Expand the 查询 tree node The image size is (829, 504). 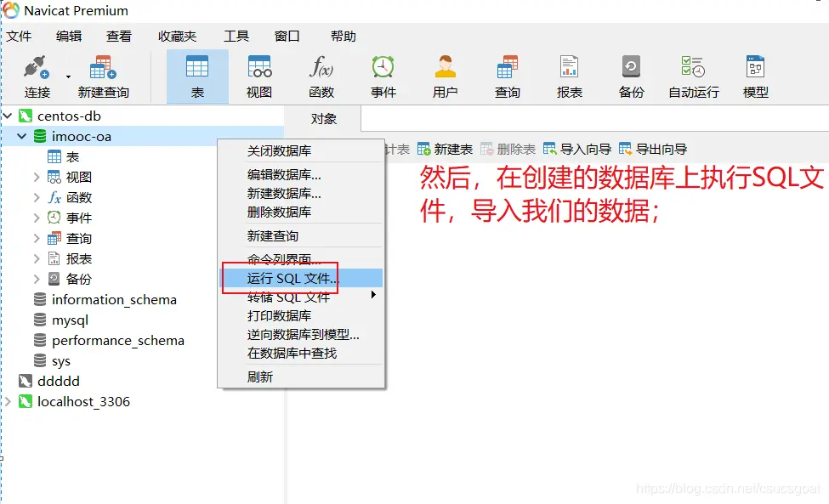point(37,238)
